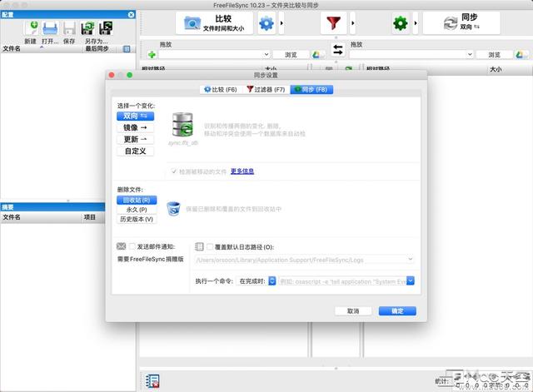Click the email envelope icon
Image resolution: width=533 pixels, height=392 pixels.
tap(122, 246)
